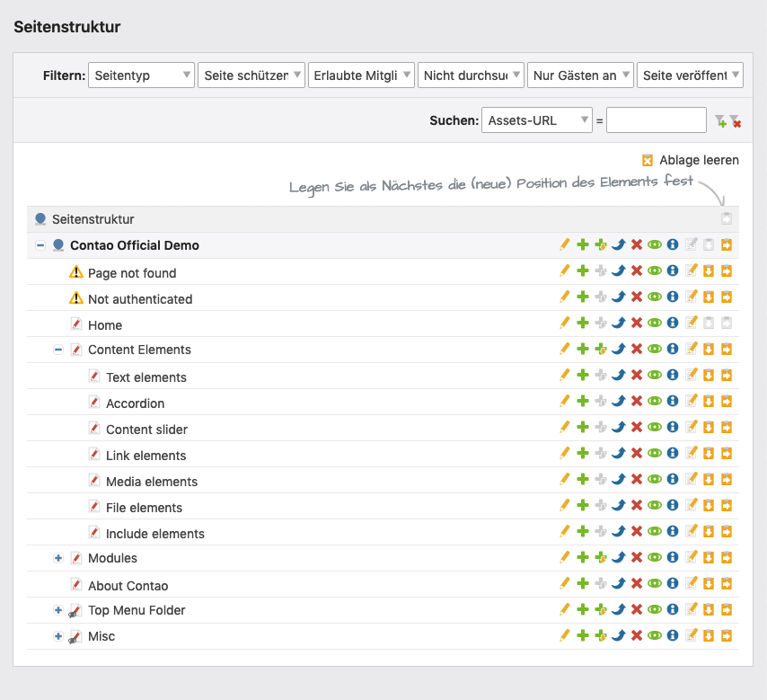Screen dimensions: 767x700
Task: Open the Seitentyp filter dropdown
Action: pos(141,75)
